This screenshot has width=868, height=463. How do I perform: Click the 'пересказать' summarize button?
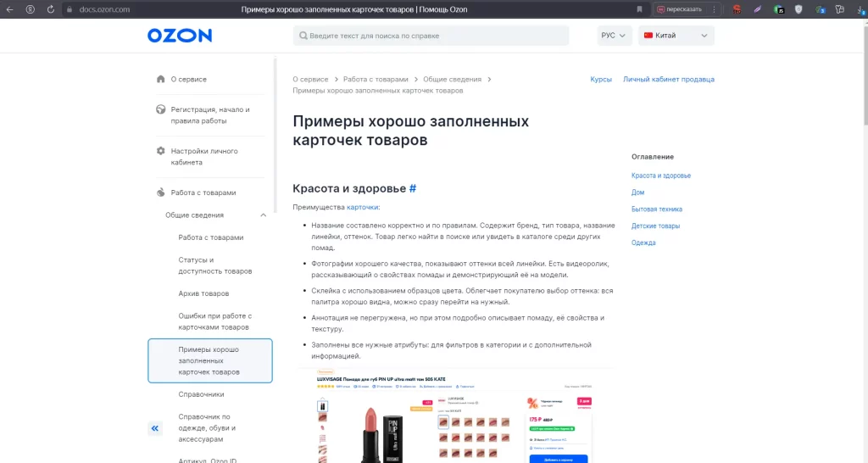point(679,9)
